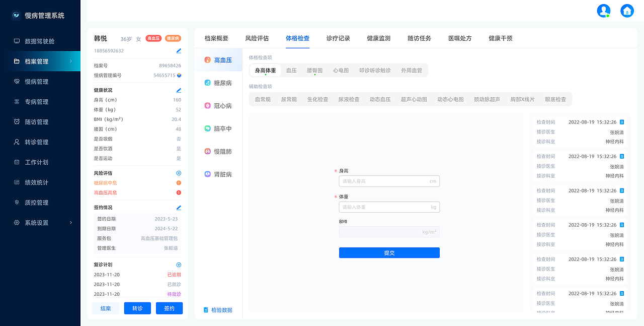Click the 糖尿病 tag beside patient name
Screen dimensions: 644x326
(173, 38)
